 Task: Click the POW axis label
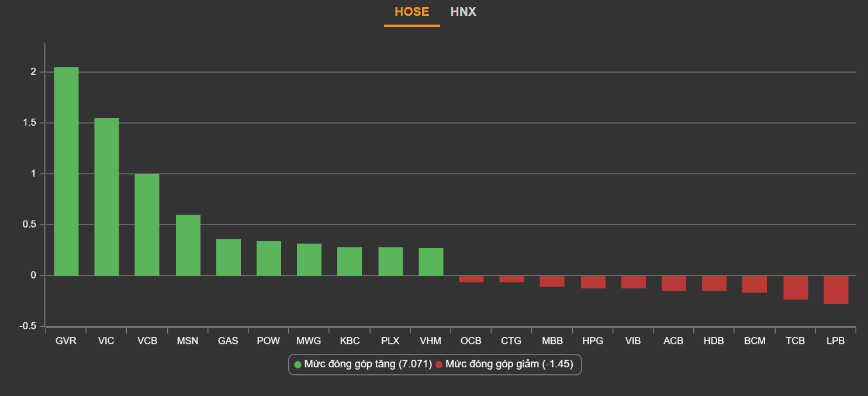tap(268, 341)
